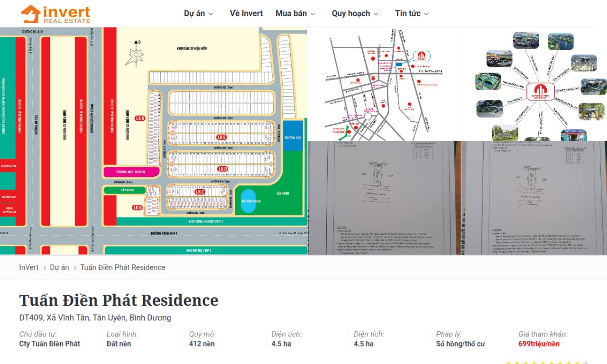Image resolution: width=607 pixels, height=364 pixels.
Task: Click Tuấn Điền Phát Residence breadcrumb
Action: 123,267
